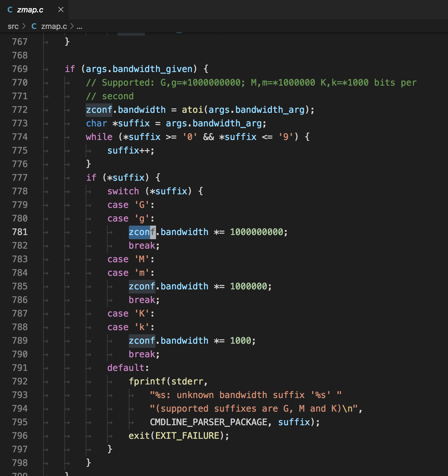Open src folder in breadcrumb
The height and width of the screenshot is (476, 448).
[x=13, y=26]
